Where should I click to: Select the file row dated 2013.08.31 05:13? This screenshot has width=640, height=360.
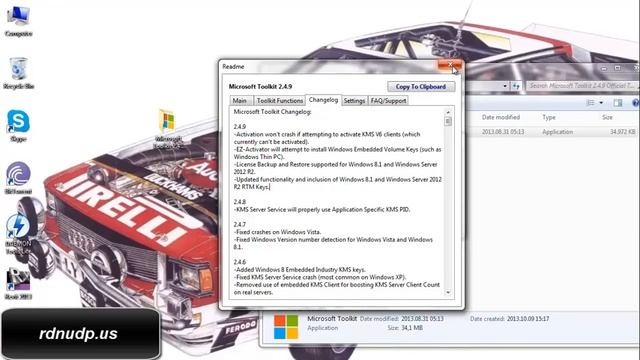click(554, 132)
